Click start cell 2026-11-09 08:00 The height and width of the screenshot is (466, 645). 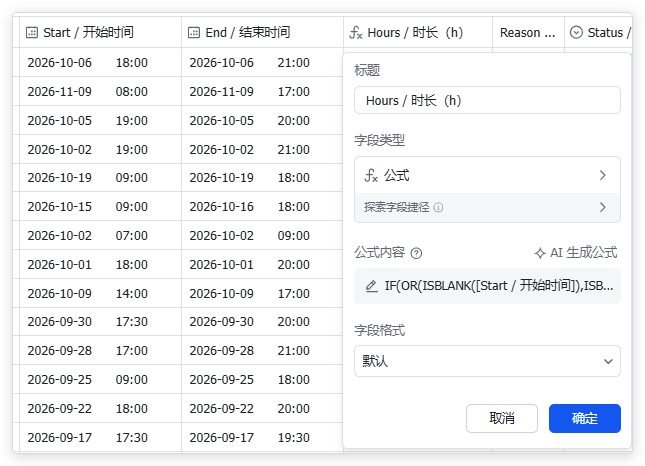[100, 91]
